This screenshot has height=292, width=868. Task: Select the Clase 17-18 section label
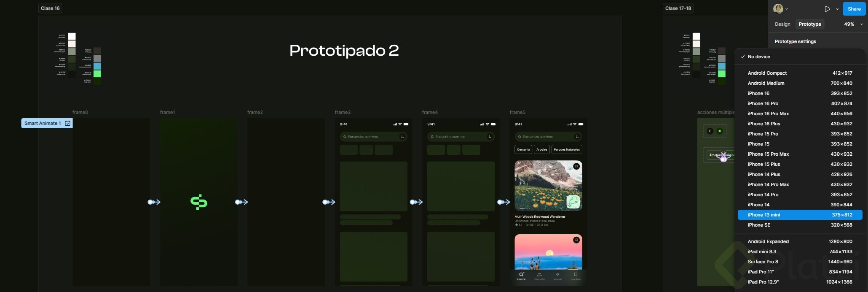tap(678, 8)
